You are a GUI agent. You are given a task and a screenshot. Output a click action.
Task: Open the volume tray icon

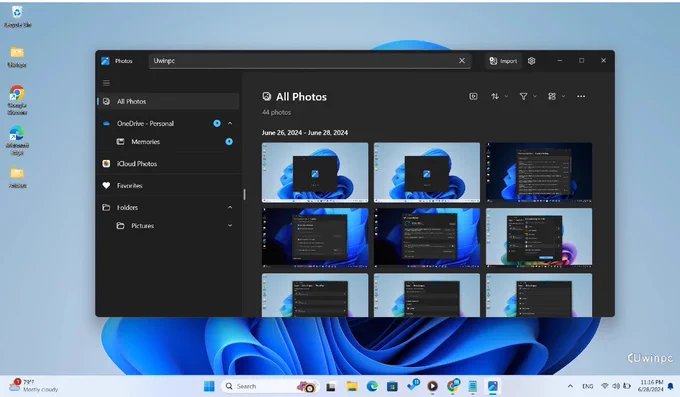pyautogui.click(x=616, y=386)
